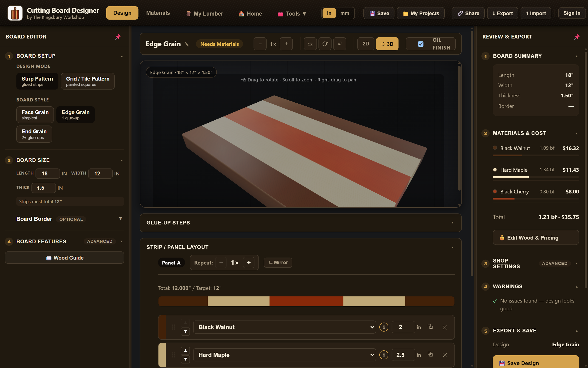
Task: Increase Panel A repeat count
Action: pos(249,262)
